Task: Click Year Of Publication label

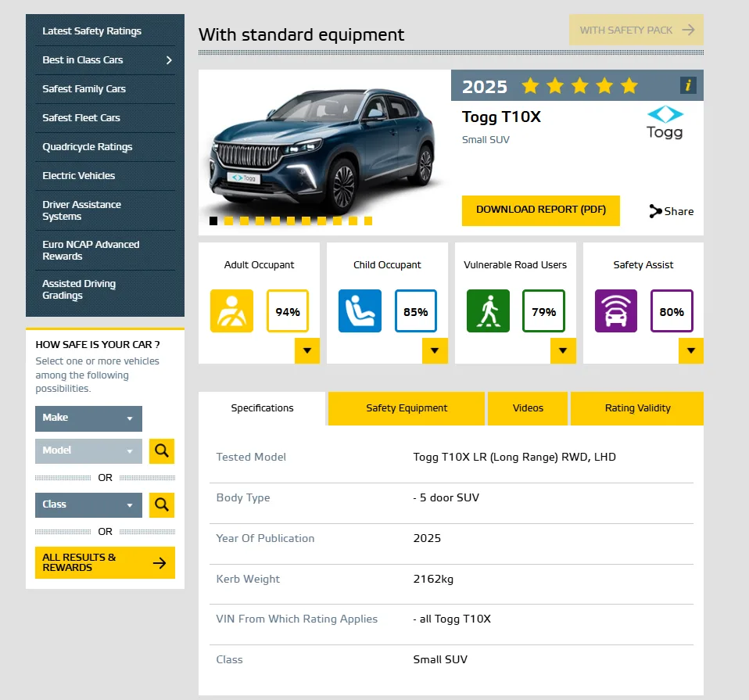Action: (x=265, y=539)
